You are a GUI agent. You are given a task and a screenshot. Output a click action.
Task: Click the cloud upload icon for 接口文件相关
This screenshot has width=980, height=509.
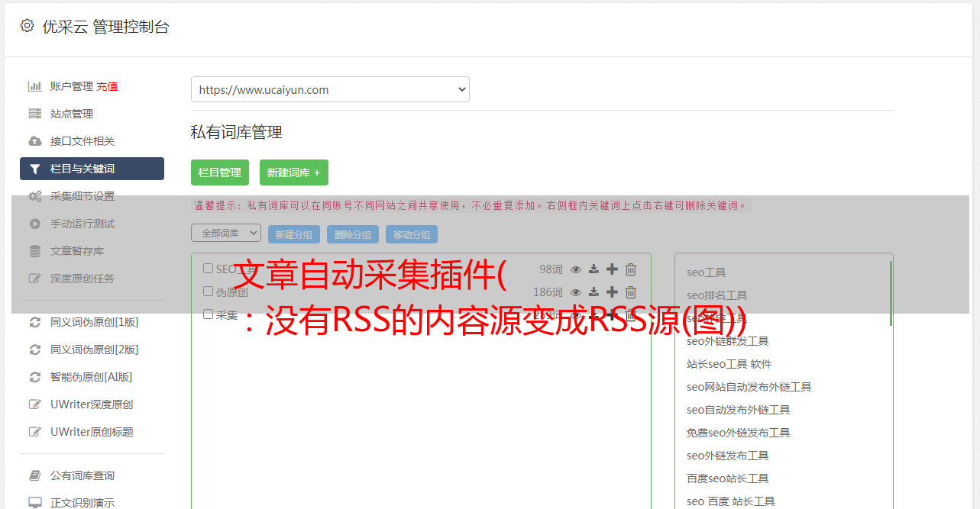pyautogui.click(x=35, y=141)
